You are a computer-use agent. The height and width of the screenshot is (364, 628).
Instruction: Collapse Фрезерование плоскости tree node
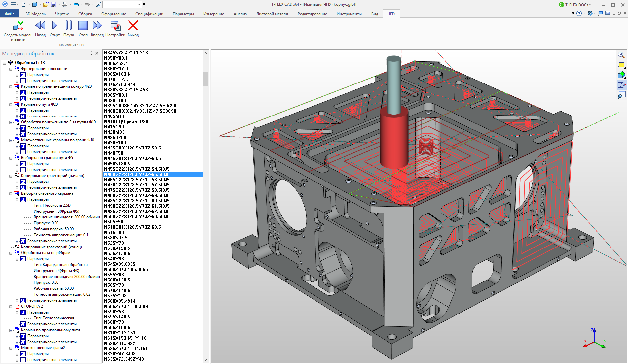pos(11,69)
